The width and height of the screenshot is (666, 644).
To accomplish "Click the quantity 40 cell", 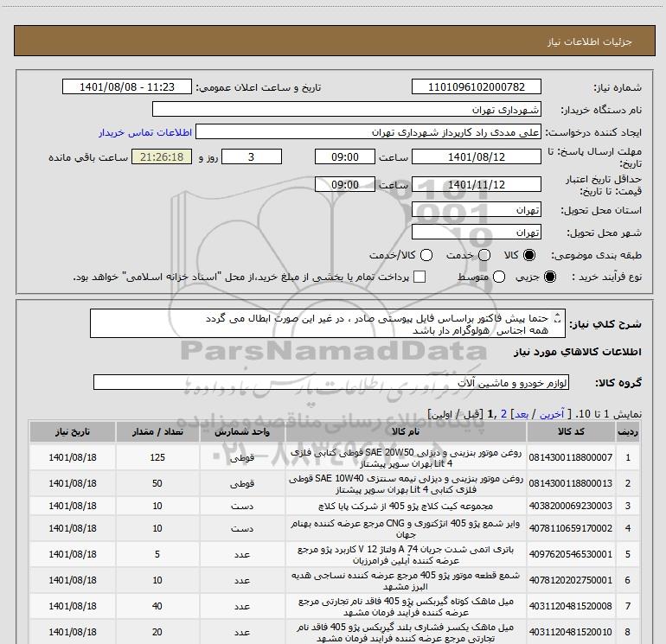I will point(157,606).
